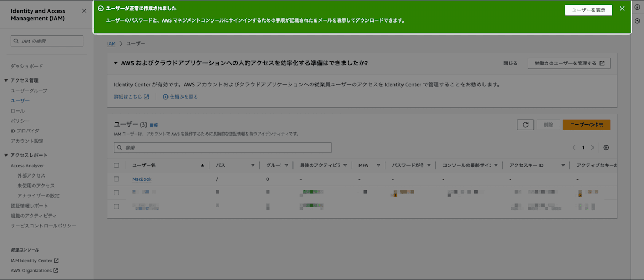644x280 pixels.
Task: Tick the second user row checkbox
Action: point(116,192)
